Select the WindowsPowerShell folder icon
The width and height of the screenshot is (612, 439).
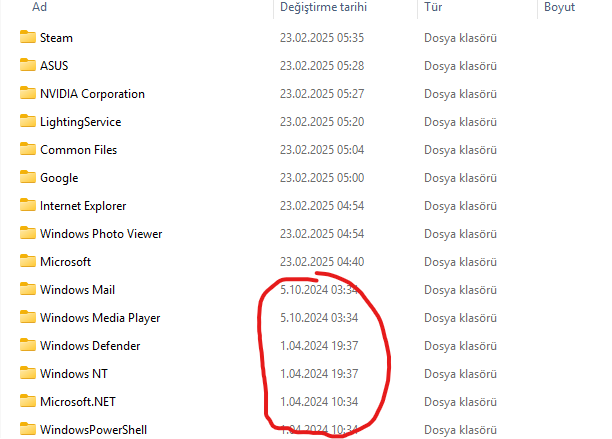27,429
